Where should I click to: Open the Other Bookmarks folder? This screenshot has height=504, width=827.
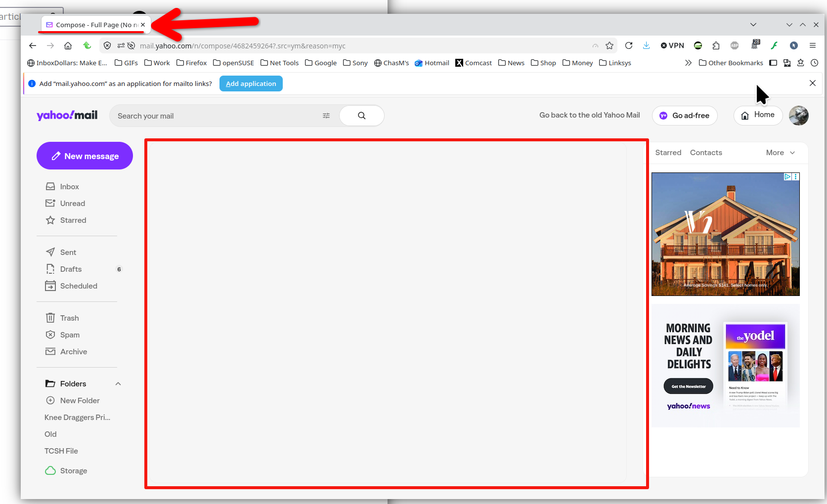tap(731, 63)
